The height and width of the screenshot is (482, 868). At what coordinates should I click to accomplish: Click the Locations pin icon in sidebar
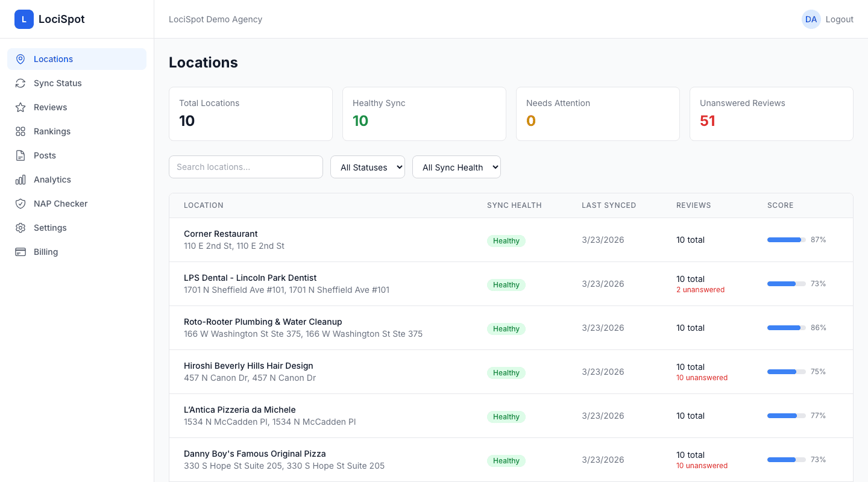click(20, 59)
